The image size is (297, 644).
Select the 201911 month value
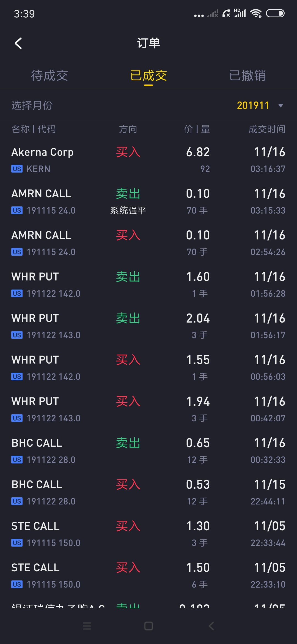[253, 105]
